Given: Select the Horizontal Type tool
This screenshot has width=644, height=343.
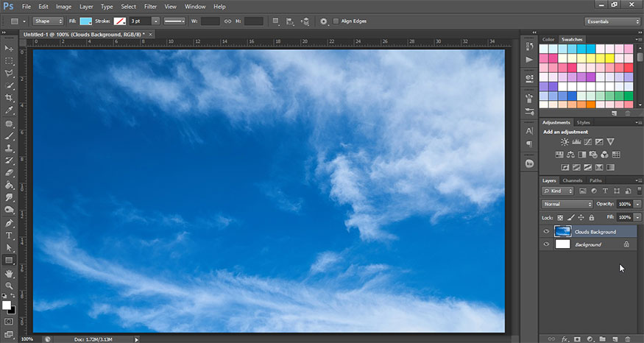Looking at the screenshot, I should 10,236.
